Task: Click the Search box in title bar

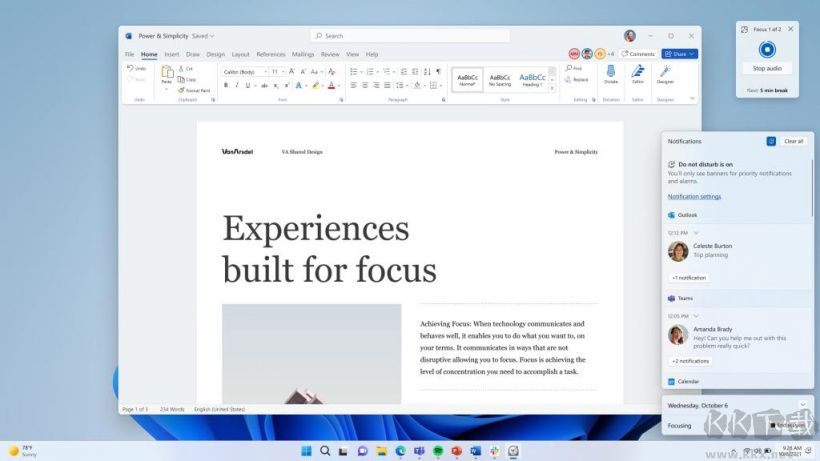Action: click(x=380, y=36)
